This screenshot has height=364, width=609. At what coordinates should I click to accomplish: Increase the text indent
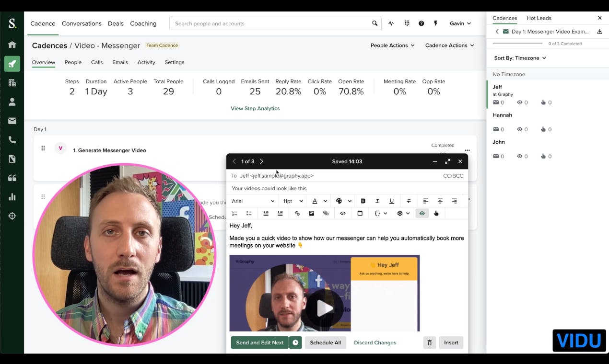pyautogui.click(x=280, y=213)
